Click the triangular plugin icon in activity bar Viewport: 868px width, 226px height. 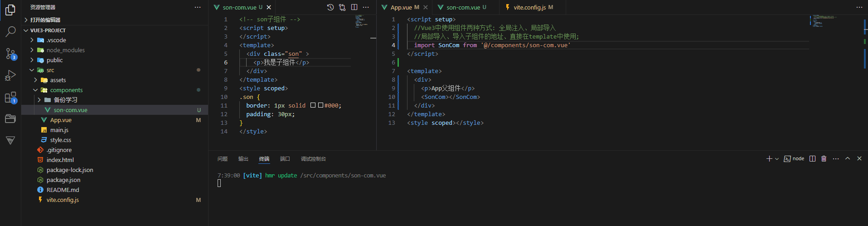click(x=10, y=140)
